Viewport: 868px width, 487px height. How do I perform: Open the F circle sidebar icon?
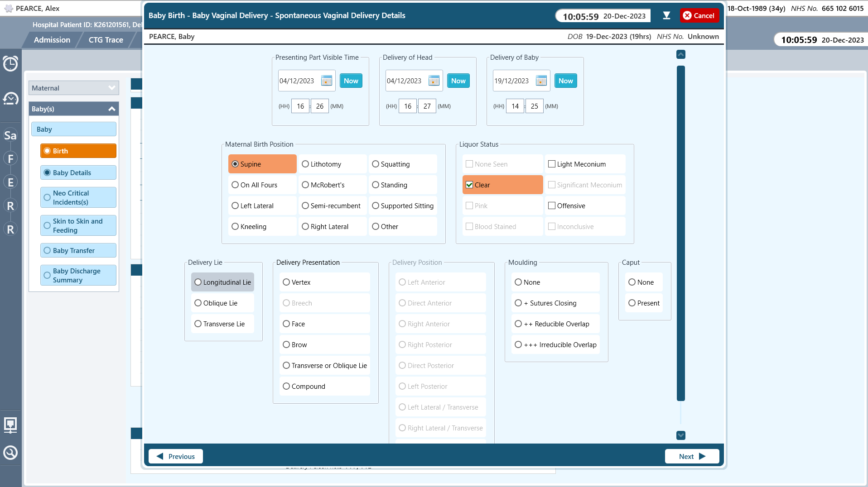click(x=10, y=159)
